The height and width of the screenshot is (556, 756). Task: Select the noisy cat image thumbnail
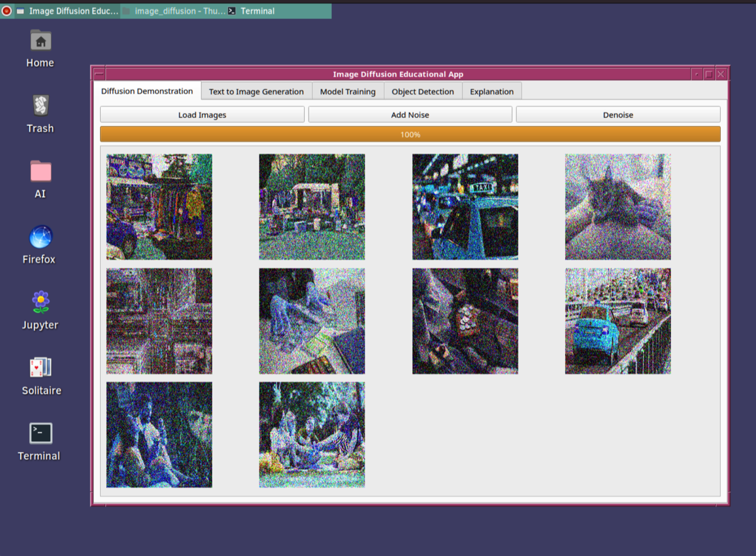coord(617,207)
